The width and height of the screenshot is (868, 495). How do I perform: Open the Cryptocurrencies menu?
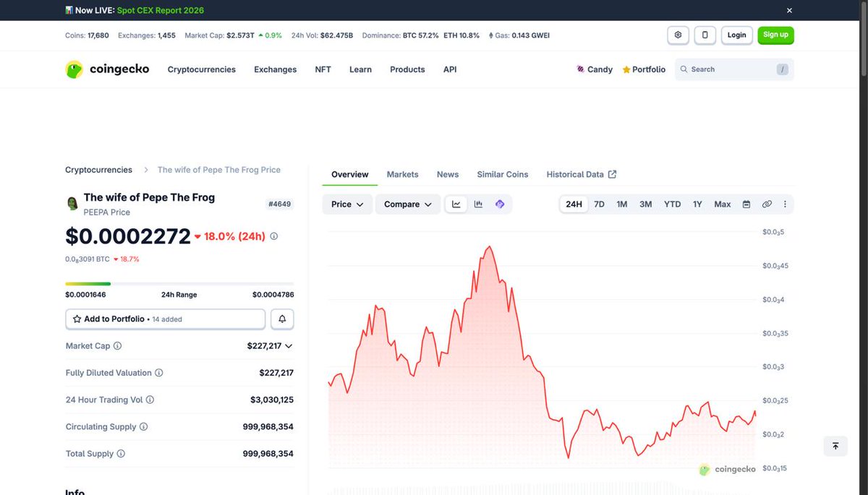click(202, 69)
